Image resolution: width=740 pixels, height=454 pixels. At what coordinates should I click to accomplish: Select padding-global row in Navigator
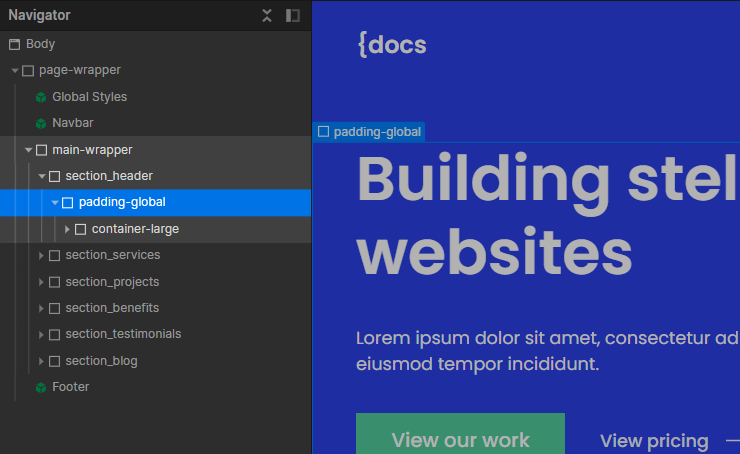click(x=156, y=202)
